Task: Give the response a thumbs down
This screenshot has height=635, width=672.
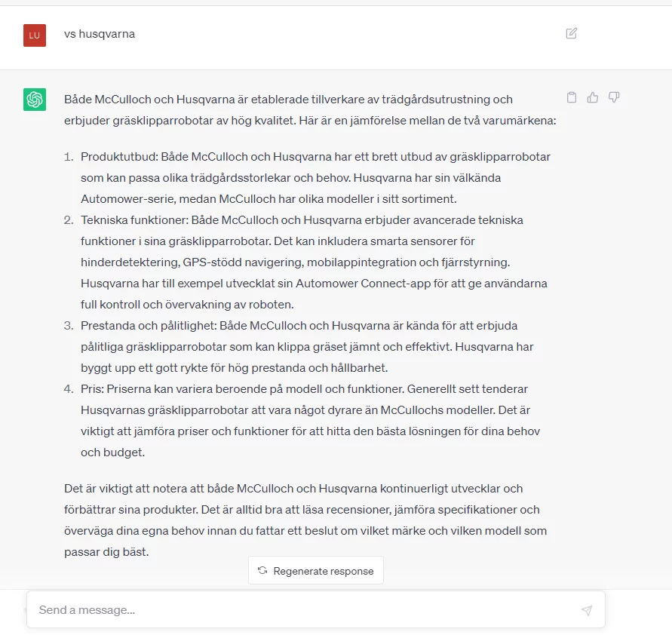Action: pos(614,97)
